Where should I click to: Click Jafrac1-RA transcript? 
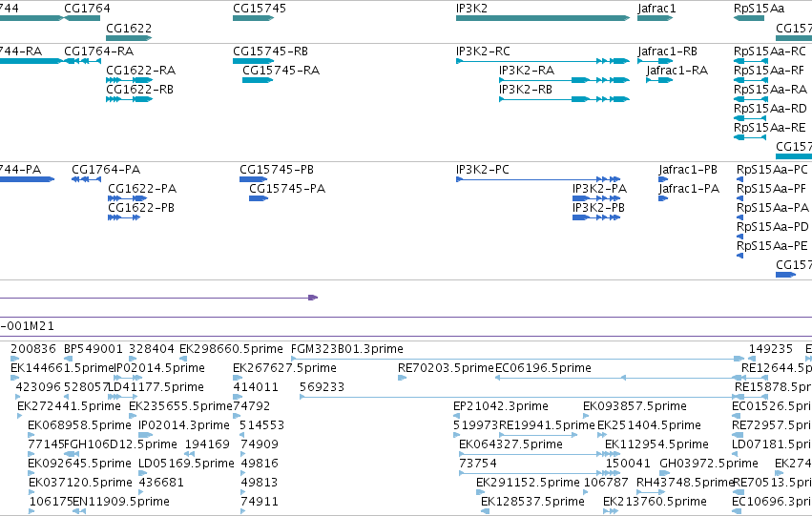[x=659, y=80]
